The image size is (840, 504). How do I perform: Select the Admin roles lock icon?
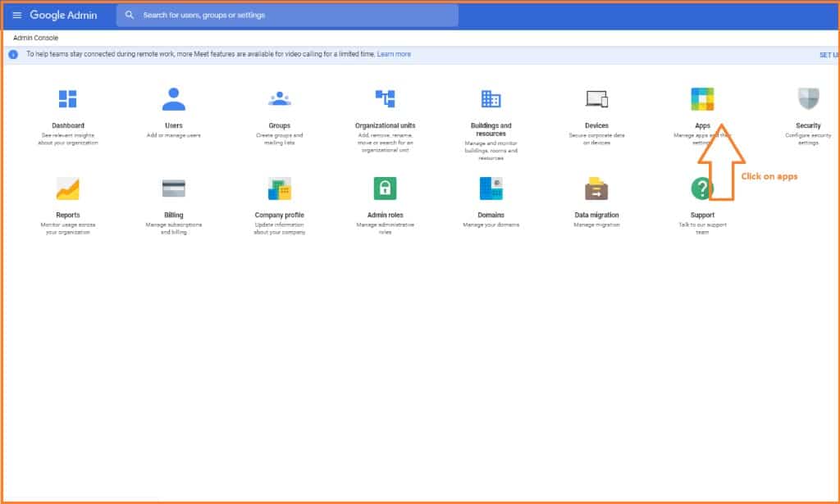tap(386, 188)
